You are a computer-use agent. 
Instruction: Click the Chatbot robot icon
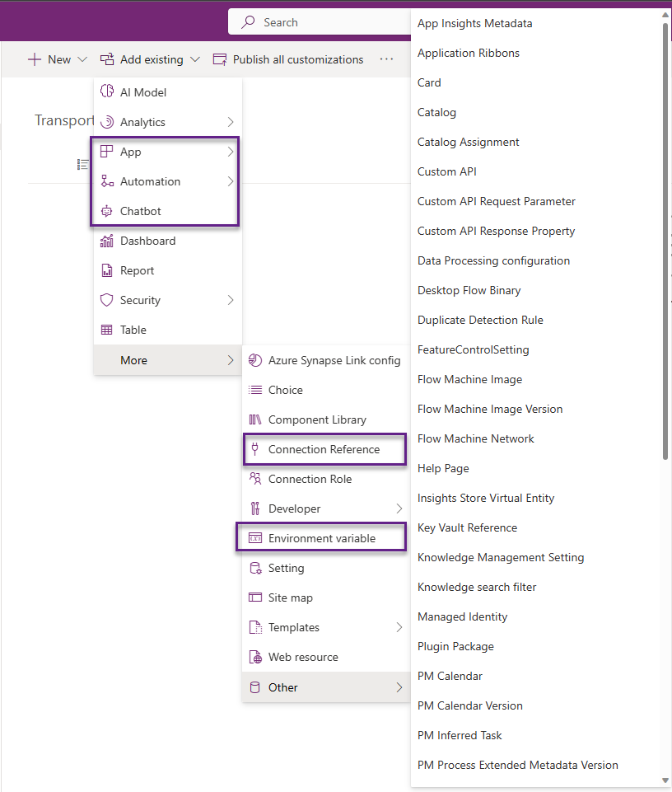(x=106, y=211)
